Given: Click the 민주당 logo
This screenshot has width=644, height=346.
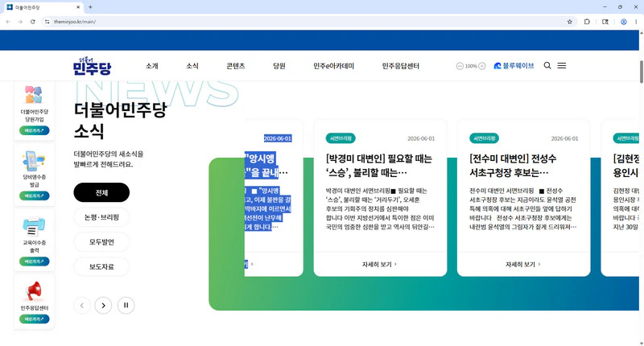Looking at the screenshot, I should point(92,66).
